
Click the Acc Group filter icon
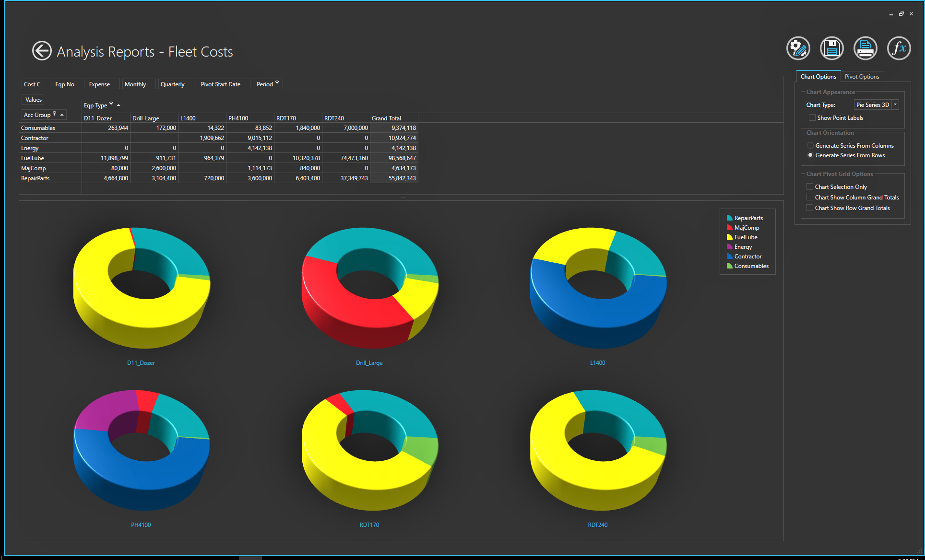(55, 114)
